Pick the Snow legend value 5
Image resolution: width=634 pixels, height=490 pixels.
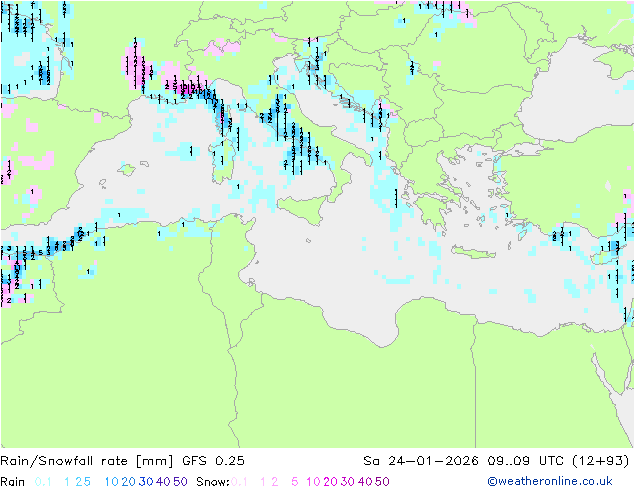click(295, 482)
